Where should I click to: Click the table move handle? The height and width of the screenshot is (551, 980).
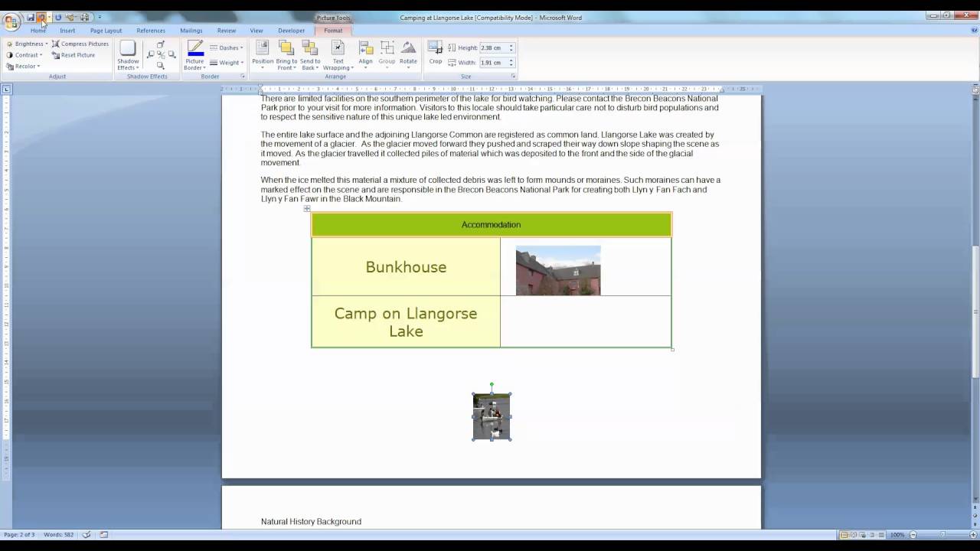coord(307,208)
